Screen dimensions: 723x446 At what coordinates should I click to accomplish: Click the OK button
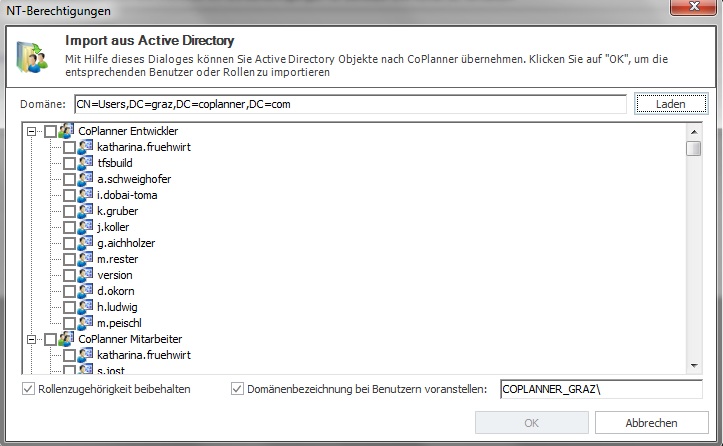coord(532,423)
